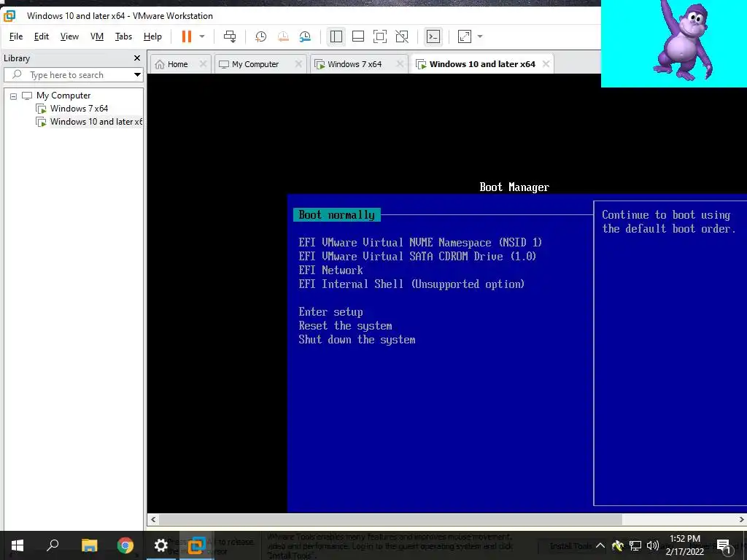
Task: Select Boot normally in Boot Manager
Action: (x=337, y=215)
